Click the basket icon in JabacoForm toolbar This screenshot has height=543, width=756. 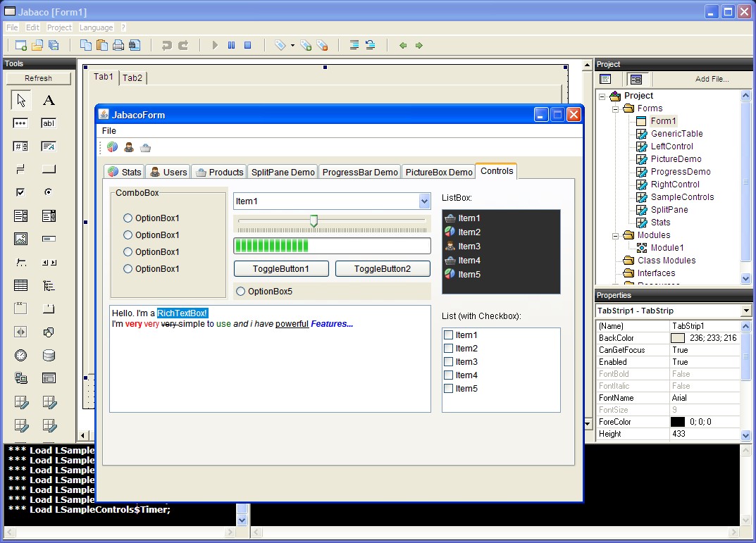[145, 148]
